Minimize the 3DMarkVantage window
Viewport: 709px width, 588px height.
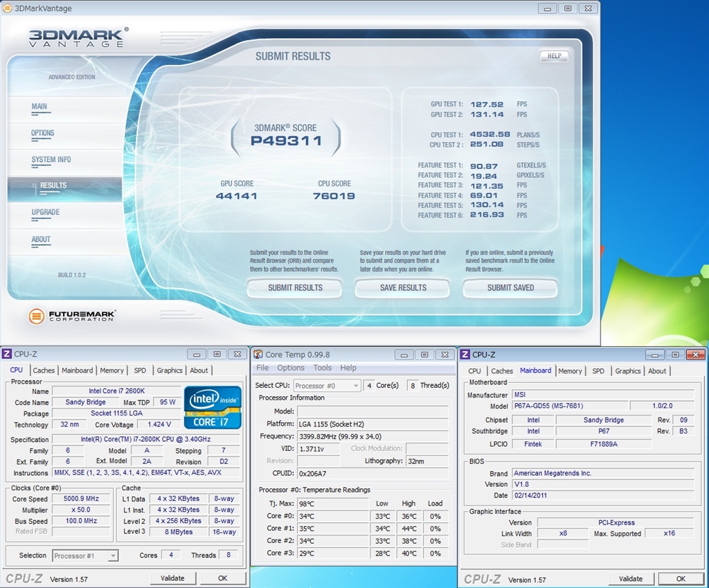[548, 8]
